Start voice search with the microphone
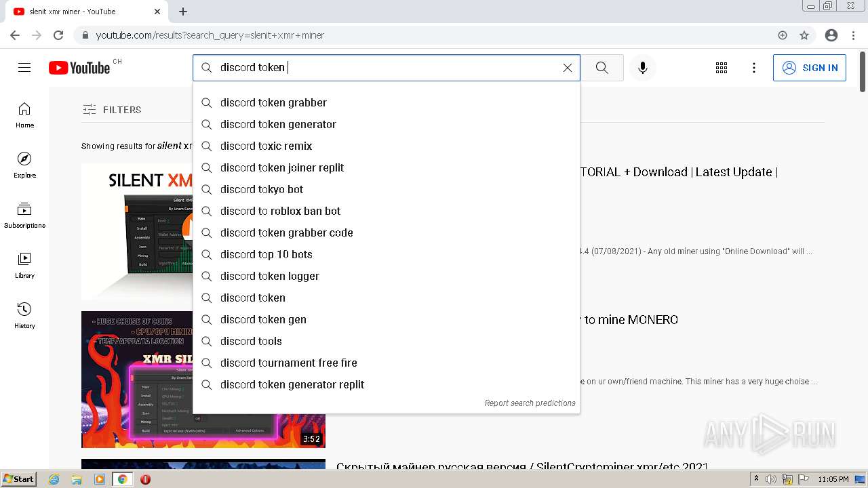 point(643,68)
